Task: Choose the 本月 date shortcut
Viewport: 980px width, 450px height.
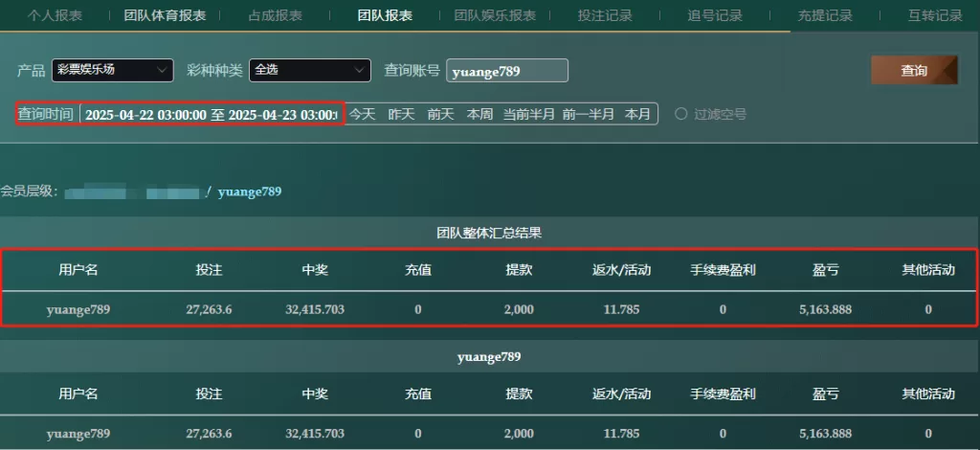Action: (637, 114)
